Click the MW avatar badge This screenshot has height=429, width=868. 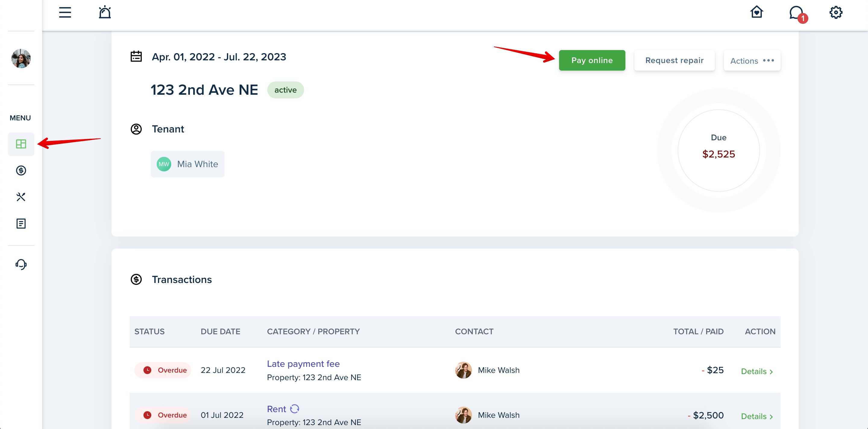pos(164,164)
